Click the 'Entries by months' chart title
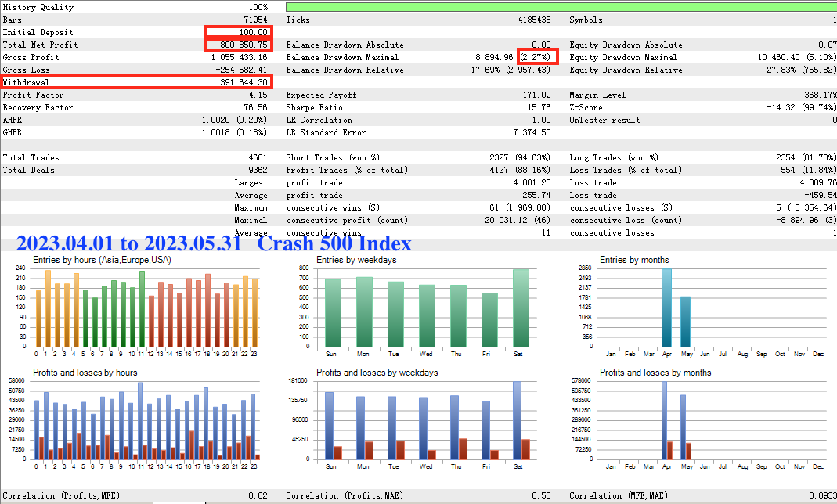 coord(635,260)
